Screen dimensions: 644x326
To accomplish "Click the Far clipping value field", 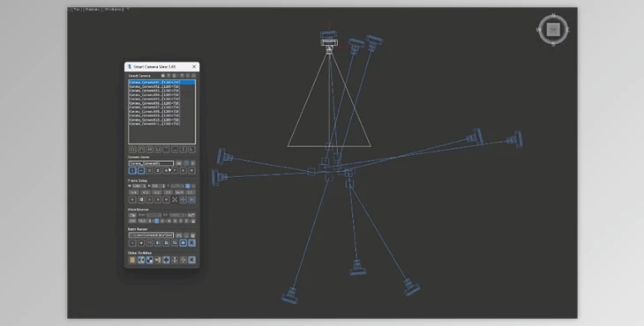I will coord(176,215).
